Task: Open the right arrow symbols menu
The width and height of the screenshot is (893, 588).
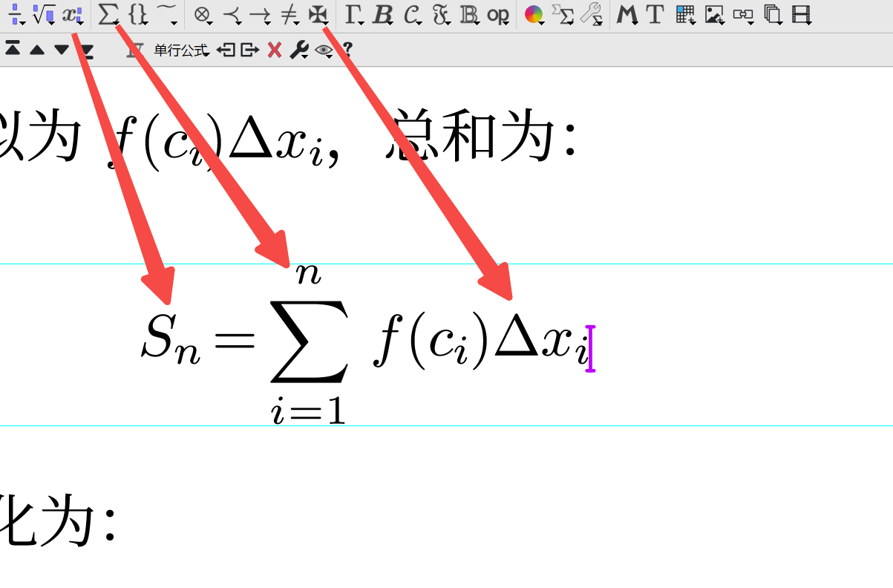Action: point(259,14)
